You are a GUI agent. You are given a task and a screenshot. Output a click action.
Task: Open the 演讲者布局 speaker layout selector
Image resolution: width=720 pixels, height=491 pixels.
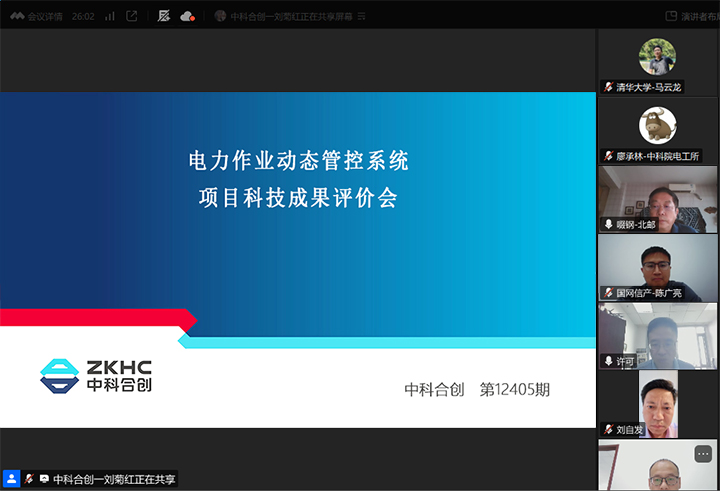click(x=692, y=17)
